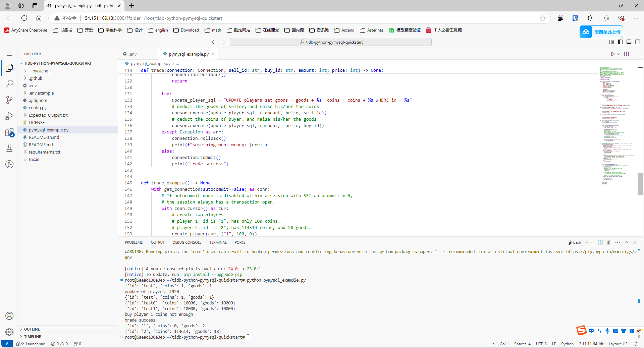The image size is (644, 348).
Task: Open the Source Control view
Action: click(9, 100)
